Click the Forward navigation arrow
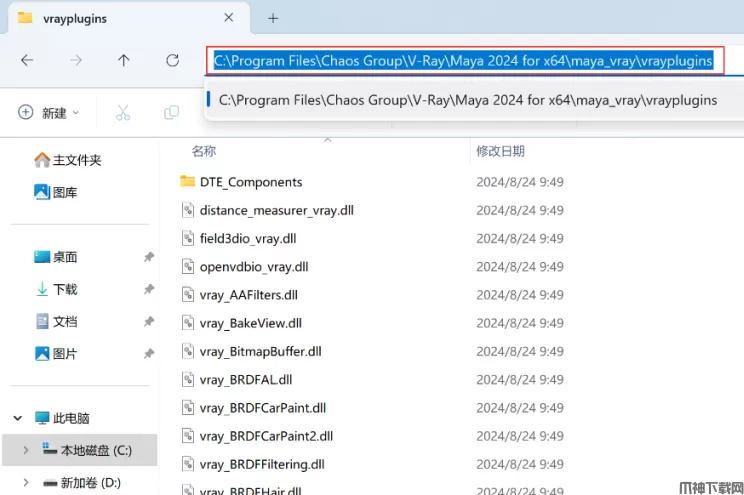The height and width of the screenshot is (495, 744). tap(76, 60)
